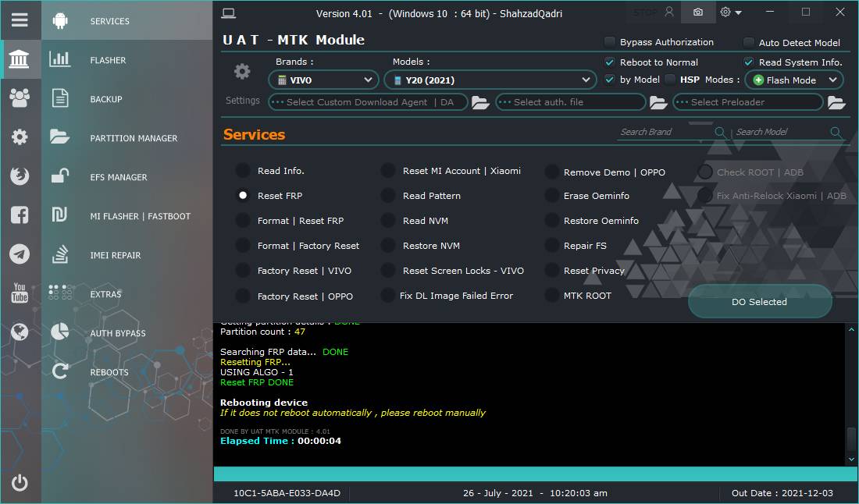Screen dimensions: 859x504
Task: Type in Select Custom Download Agent field
Action: pyautogui.click(x=368, y=102)
